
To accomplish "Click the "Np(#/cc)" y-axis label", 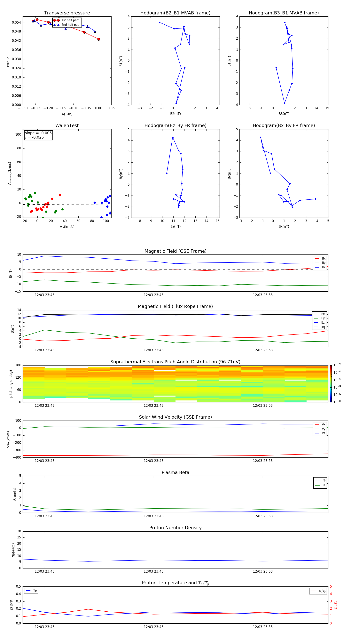I will [13, 550].
